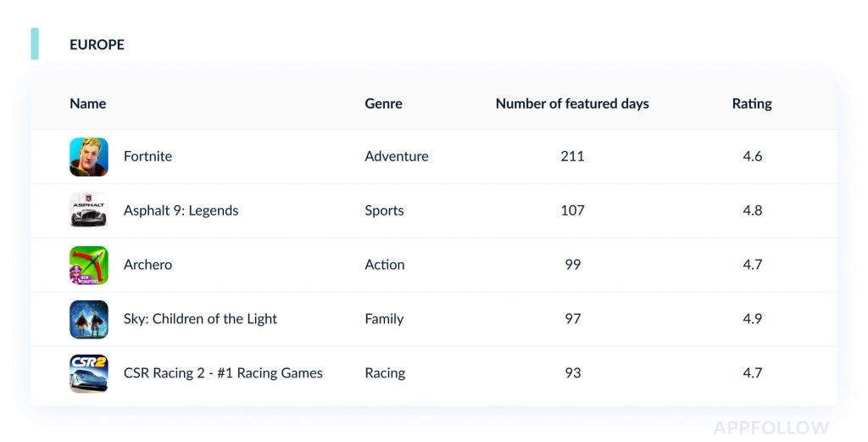Sort table by the Genre column header
The height and width of the screenshot is (442, 868).
(x=383, y=104)
